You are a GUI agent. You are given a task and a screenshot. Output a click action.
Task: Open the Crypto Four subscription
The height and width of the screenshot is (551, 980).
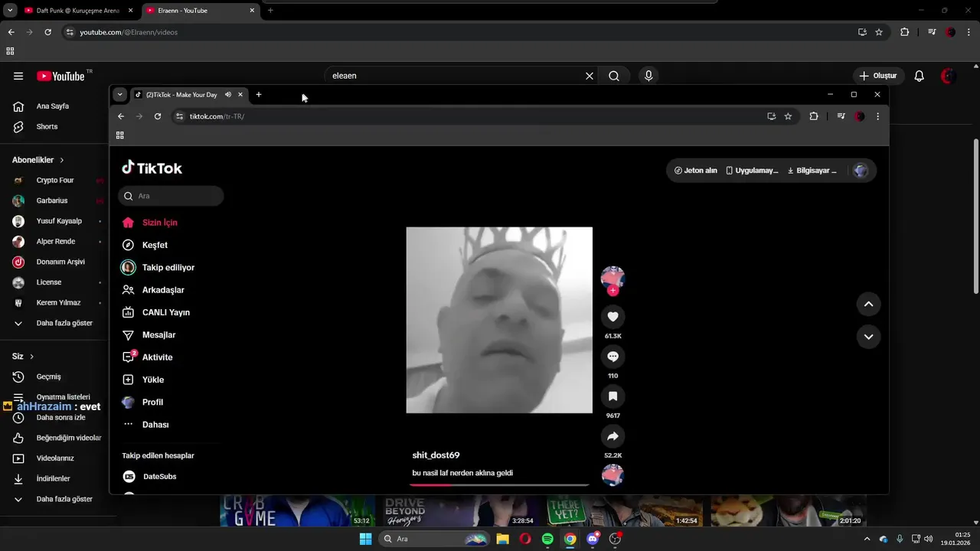(x=55, y=181)
